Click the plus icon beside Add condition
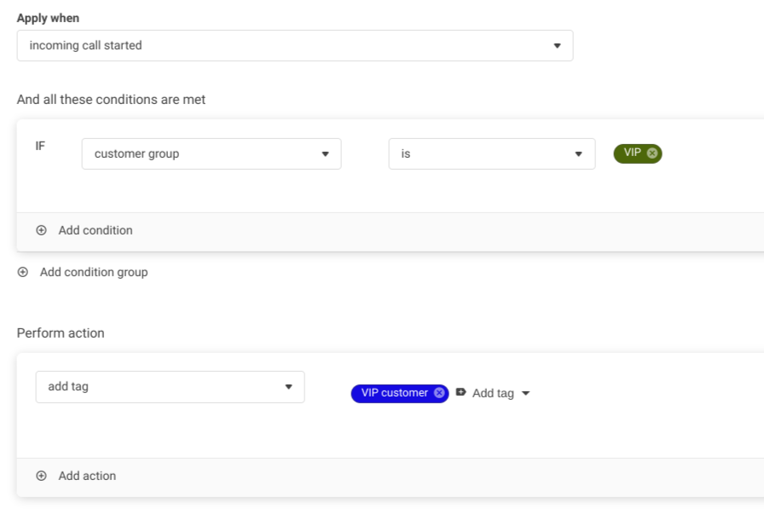This screenshot has height=532, width=764. coord(41,230)
